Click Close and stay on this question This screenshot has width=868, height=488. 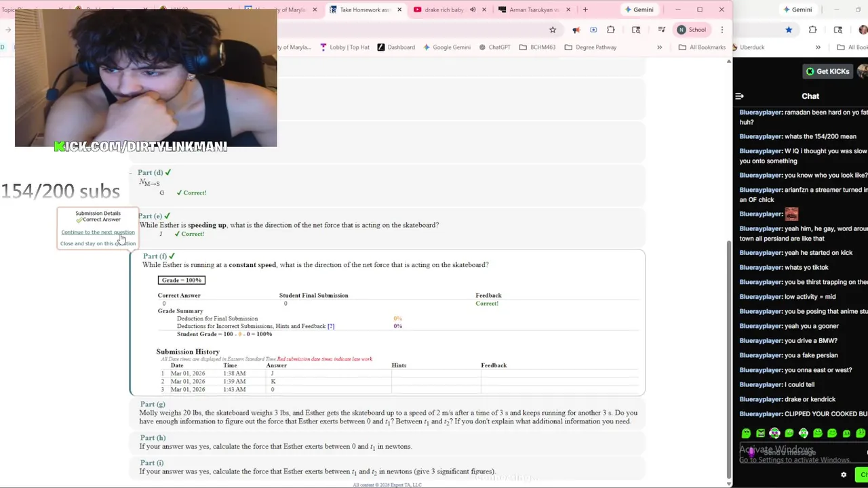(x=98, y=243)
